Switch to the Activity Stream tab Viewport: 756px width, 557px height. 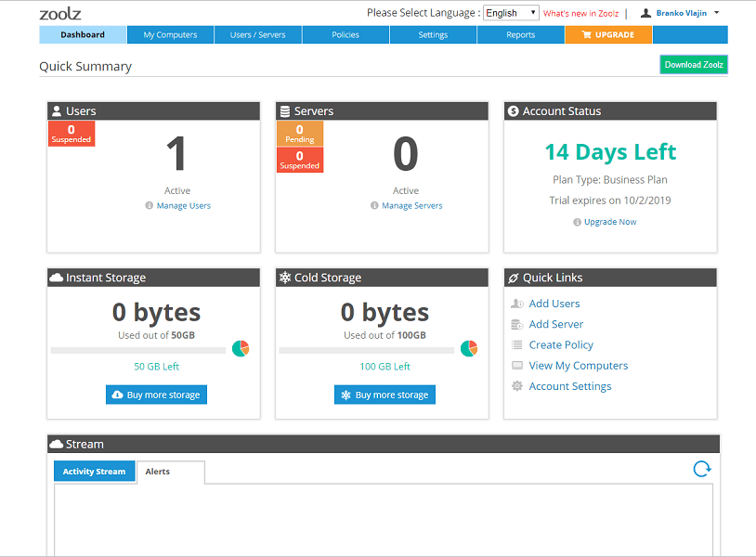[x=95, y=472]
